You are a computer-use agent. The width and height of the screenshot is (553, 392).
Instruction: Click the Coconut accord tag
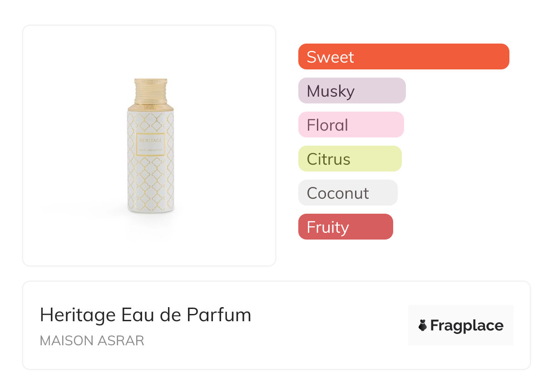[347, 193]
